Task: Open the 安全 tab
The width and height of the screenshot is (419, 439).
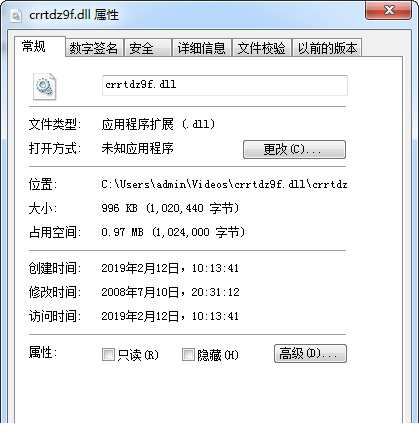Action: coord(148,48)
